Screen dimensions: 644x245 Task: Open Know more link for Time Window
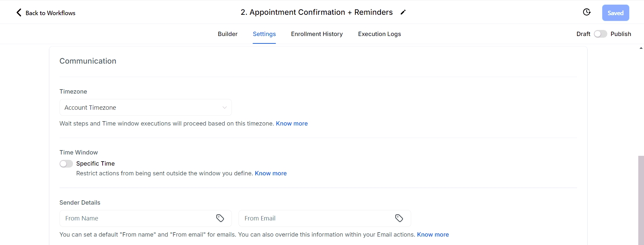coord(271,173)
